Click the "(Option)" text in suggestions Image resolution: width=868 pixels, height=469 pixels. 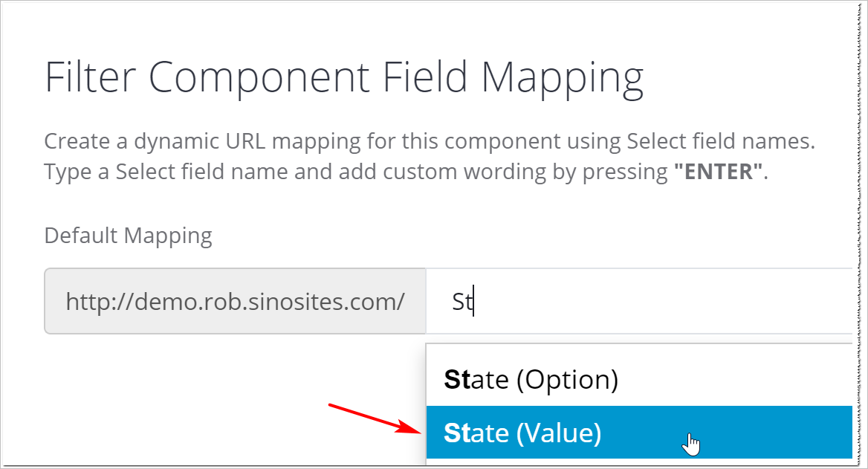pos(567,380)
